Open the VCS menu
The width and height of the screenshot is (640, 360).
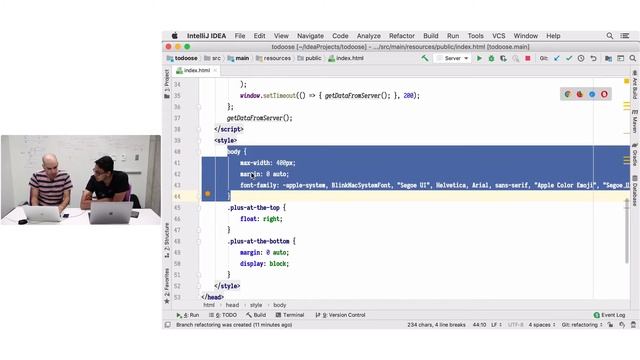498,36
